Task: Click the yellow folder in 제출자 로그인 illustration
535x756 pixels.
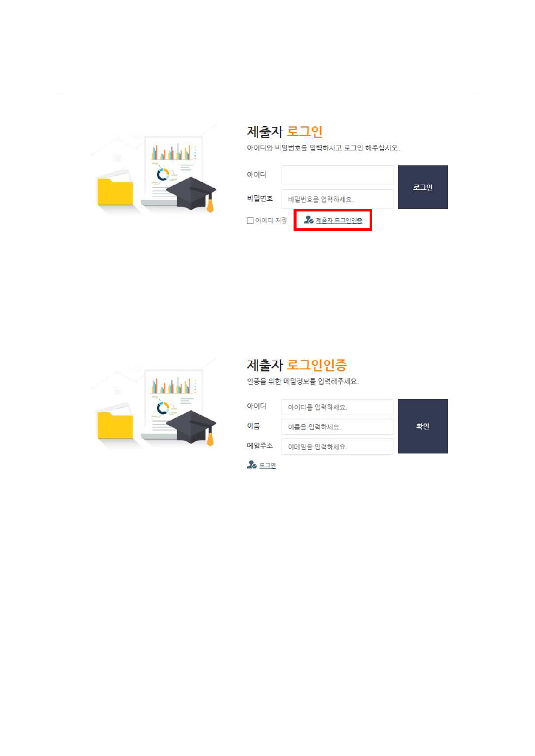Action: point(115,192)
